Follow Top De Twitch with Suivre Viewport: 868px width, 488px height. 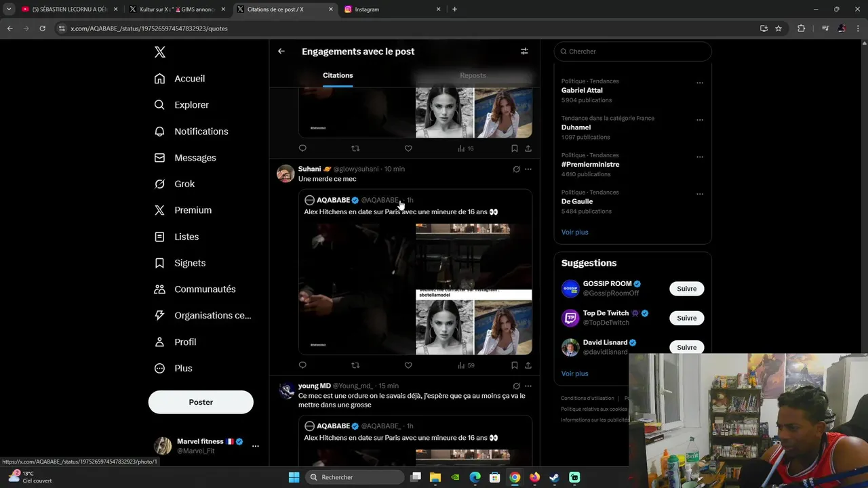(686, 318)
